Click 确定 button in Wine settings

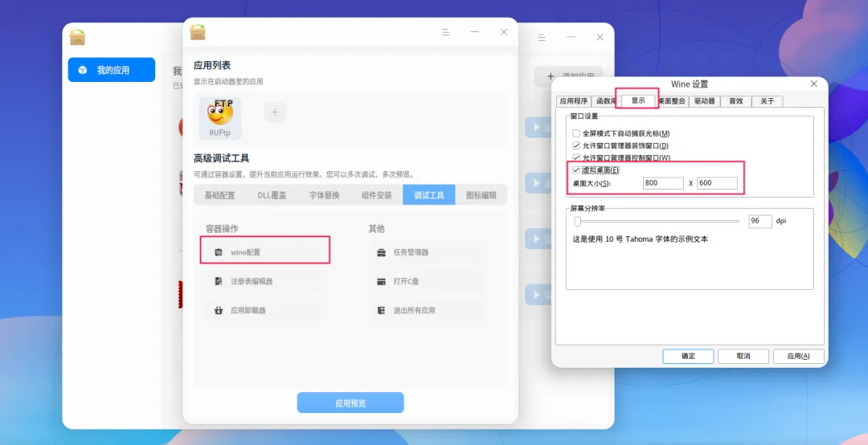(x=688, y=356)
